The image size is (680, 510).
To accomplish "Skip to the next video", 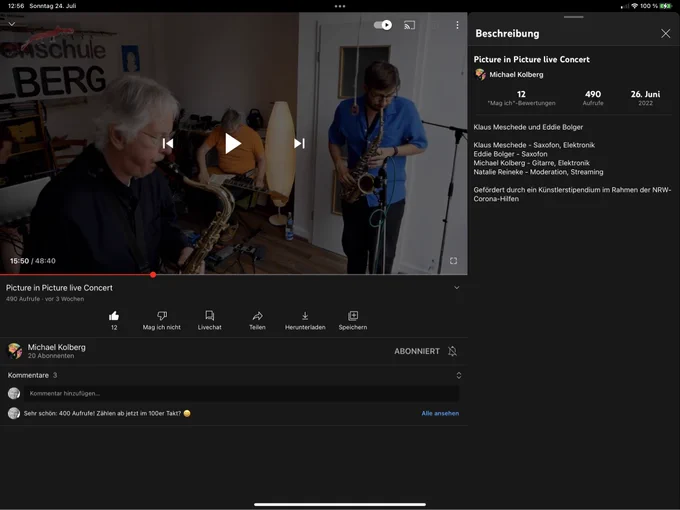I will coord(299,143).
